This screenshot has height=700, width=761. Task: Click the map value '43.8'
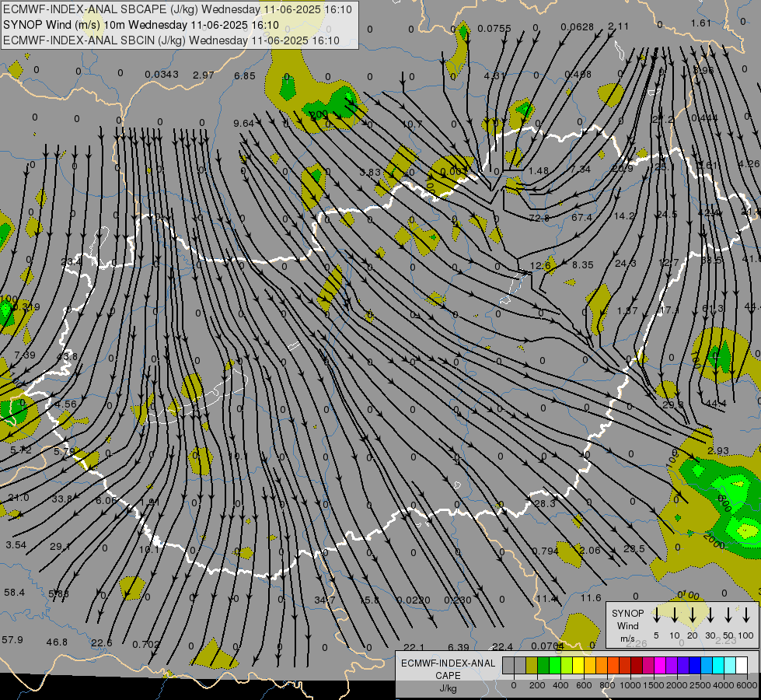67,356
